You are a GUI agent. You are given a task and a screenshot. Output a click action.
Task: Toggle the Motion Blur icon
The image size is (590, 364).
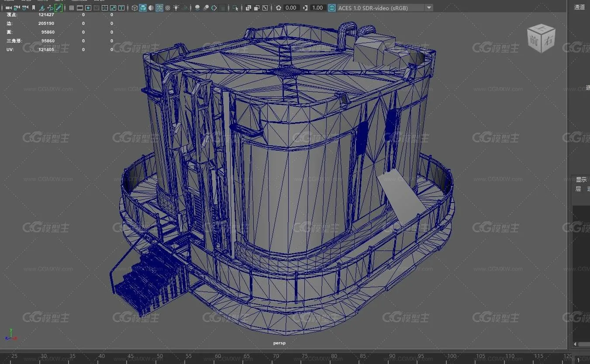(206, 8)
